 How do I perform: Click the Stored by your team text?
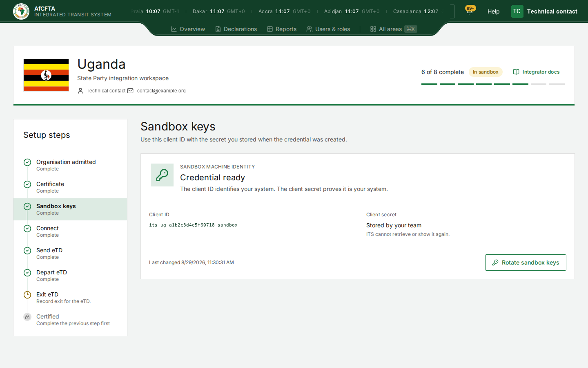click(x=394, y=225)
